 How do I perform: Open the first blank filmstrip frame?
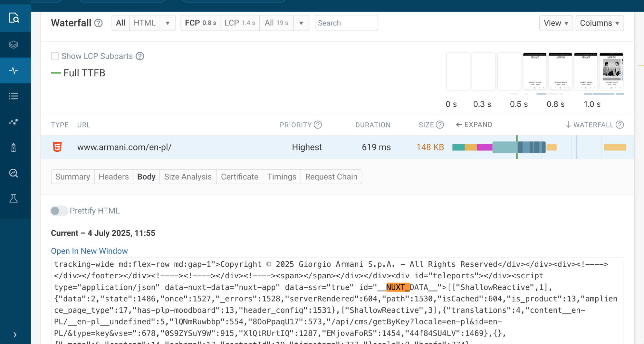coord(458,71)
